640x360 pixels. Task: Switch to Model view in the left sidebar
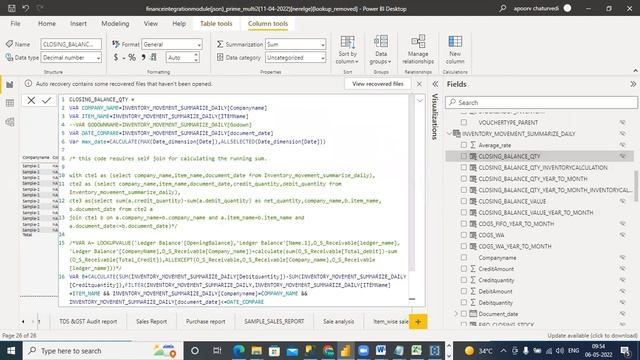point(9,122)
